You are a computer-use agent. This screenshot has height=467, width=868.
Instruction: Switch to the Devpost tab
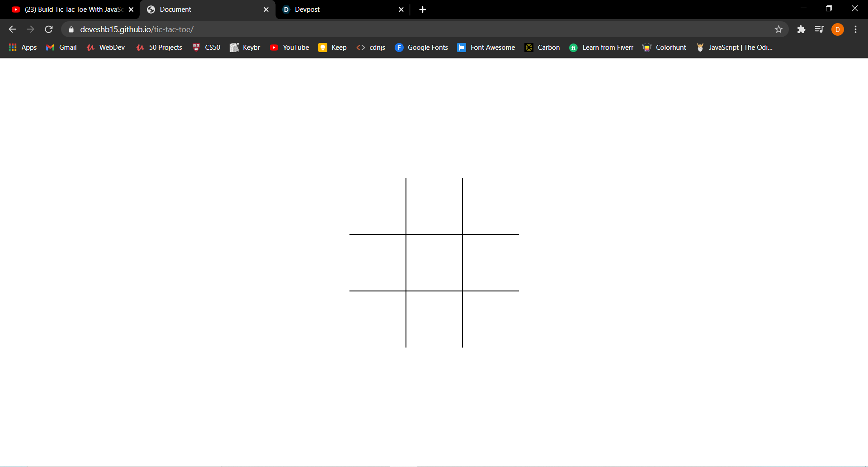(x=343, y=10)
